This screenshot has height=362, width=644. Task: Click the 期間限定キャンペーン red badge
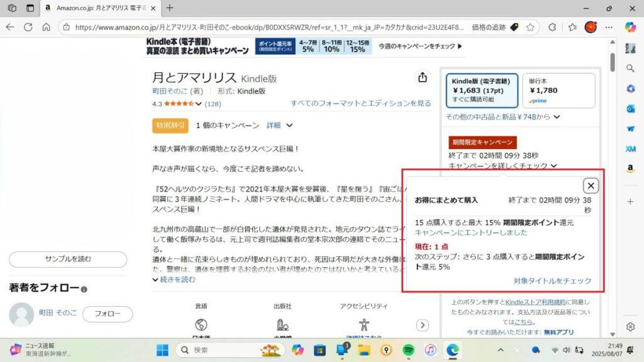[x=482, y=142]
